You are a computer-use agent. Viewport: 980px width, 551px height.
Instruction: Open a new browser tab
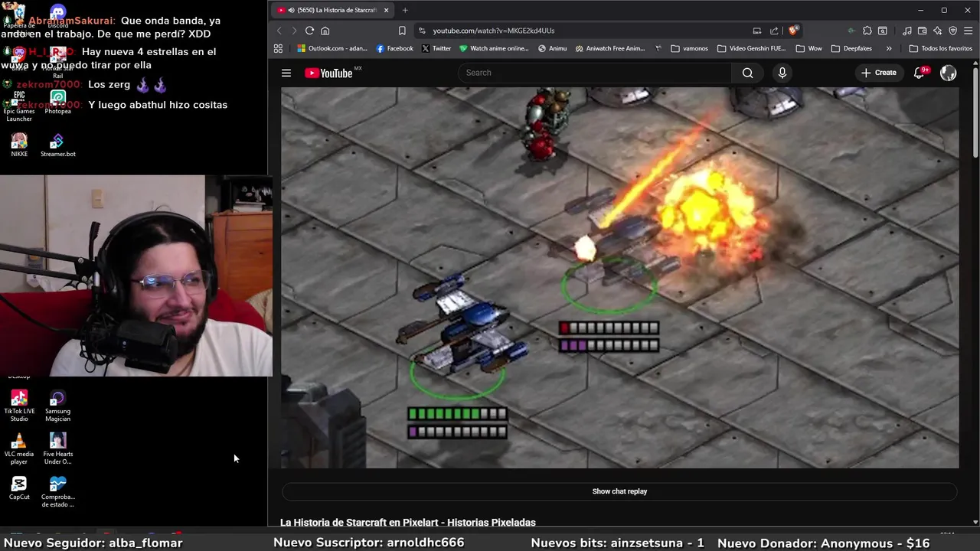click(x=405, y=10)
